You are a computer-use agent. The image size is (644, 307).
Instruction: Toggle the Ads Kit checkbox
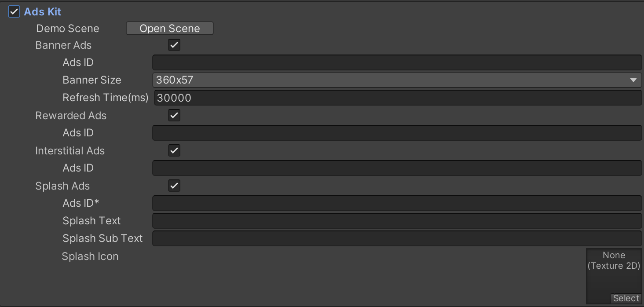14,12
